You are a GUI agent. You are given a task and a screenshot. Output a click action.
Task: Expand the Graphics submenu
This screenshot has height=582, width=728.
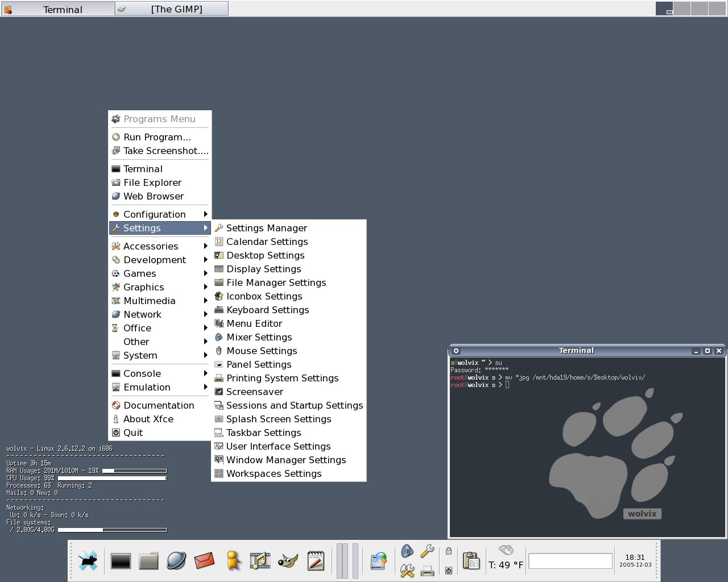pyautogui.click(x=160, y=287)
